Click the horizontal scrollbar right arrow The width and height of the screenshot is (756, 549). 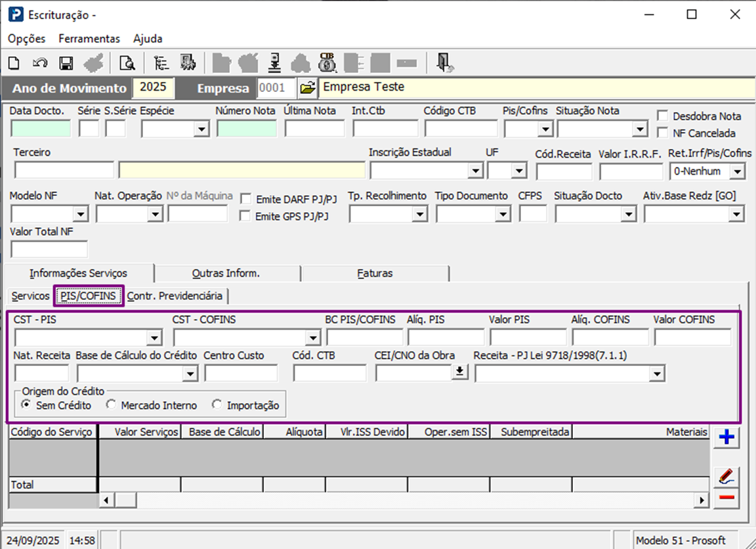pos(703,500)
